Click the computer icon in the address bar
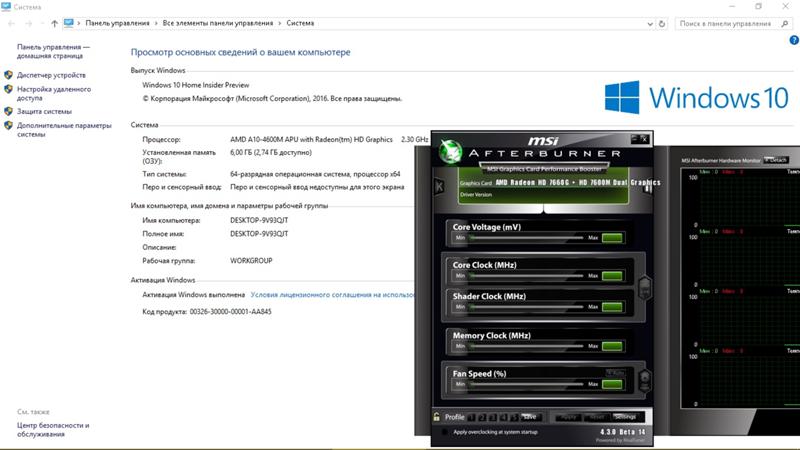The width and height of the screenshot is (800, 450). pos(69,23)
